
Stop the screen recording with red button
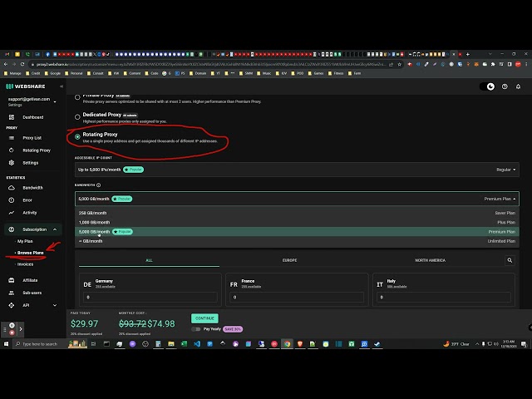[x=12, y=332]
